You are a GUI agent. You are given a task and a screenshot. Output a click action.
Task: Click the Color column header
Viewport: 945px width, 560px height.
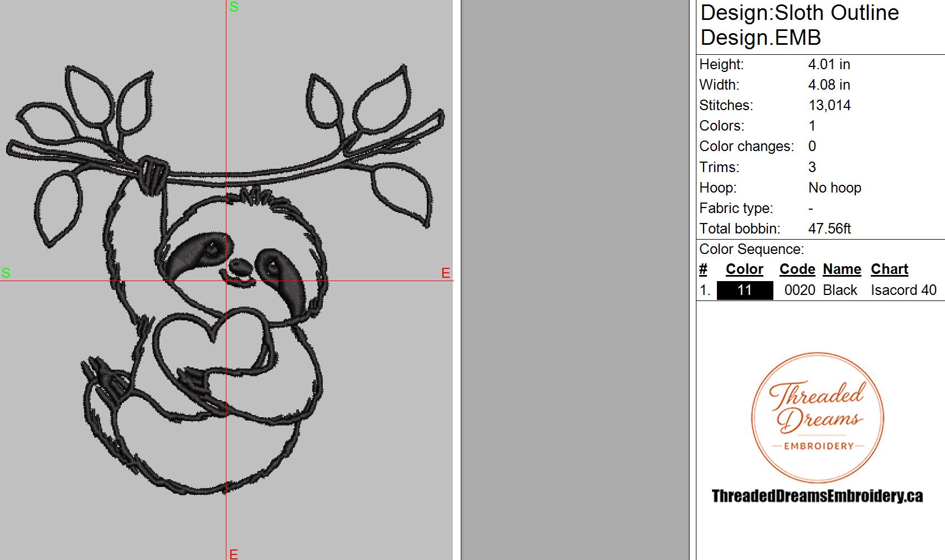coord(745,269)
